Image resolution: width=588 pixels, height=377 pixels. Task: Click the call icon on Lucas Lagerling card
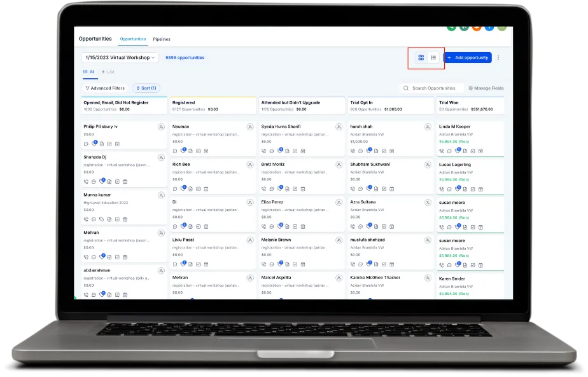(x=442, y=189)
